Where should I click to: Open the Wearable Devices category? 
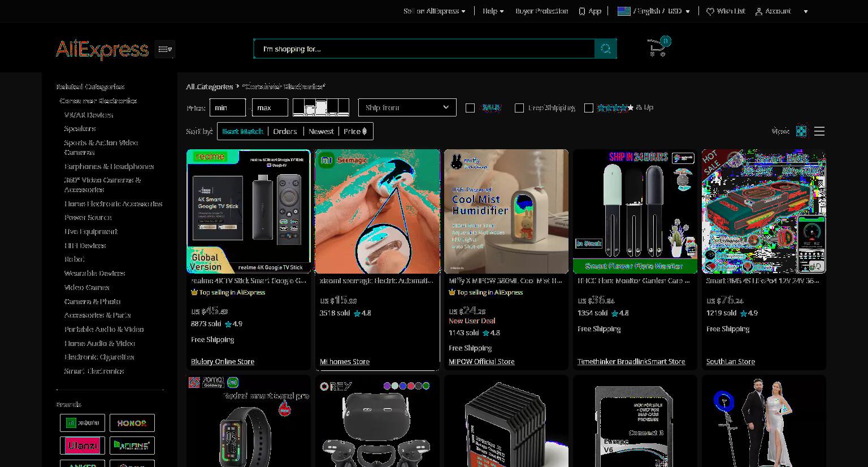(x=94, y=274)
